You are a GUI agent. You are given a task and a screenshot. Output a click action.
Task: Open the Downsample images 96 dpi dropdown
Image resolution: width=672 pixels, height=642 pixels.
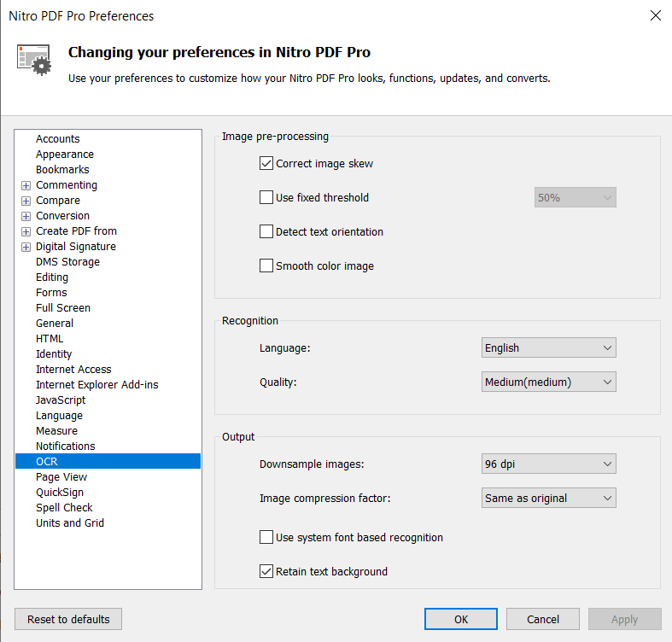coord(548,464)
